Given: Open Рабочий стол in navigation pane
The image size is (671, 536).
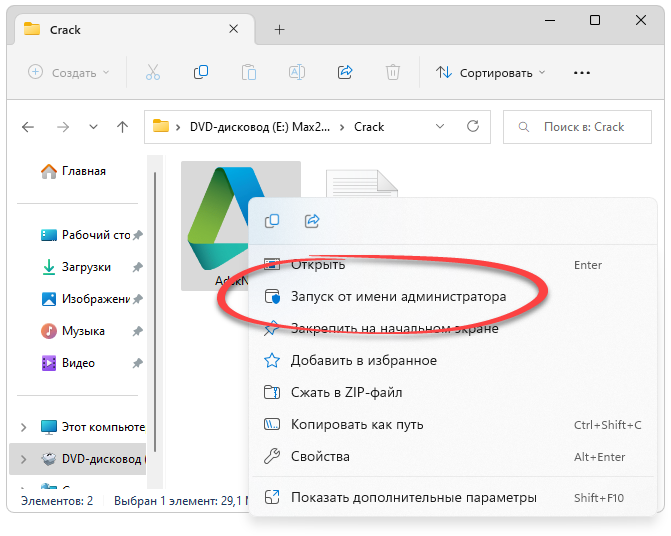Looking at the screenshot, I should pos(85,235).
